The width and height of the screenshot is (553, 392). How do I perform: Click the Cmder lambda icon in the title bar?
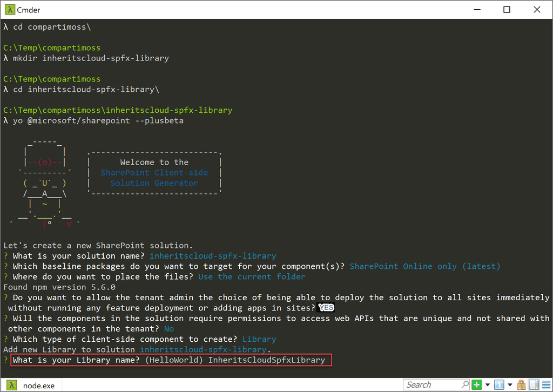pyautogui.click(x=10, y=10)
